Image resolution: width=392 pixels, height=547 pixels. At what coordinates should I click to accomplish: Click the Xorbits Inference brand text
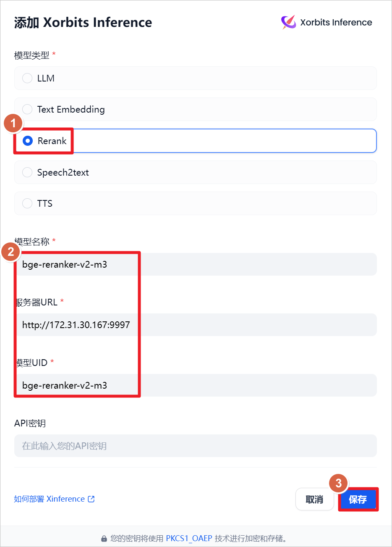336,22
